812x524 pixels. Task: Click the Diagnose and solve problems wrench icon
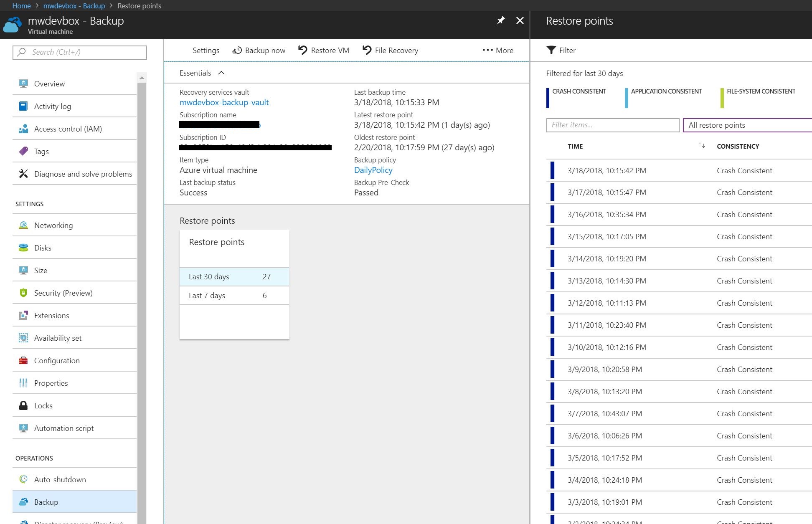(23, 174)
